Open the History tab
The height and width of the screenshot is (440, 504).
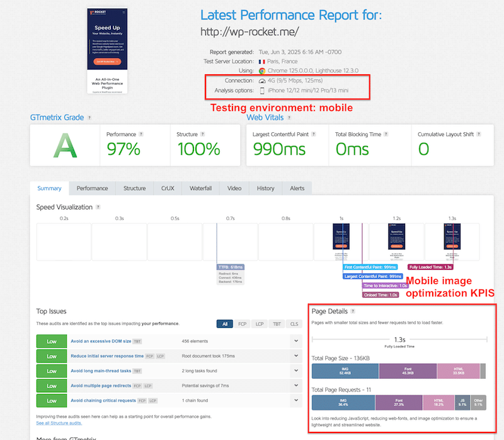[x=265, y=188]
